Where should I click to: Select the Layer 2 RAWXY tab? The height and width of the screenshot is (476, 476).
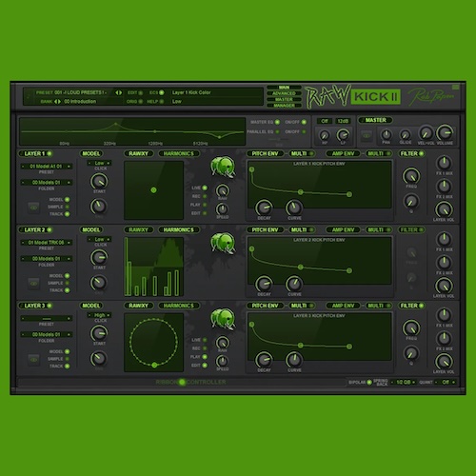click(x=138, y=229)
